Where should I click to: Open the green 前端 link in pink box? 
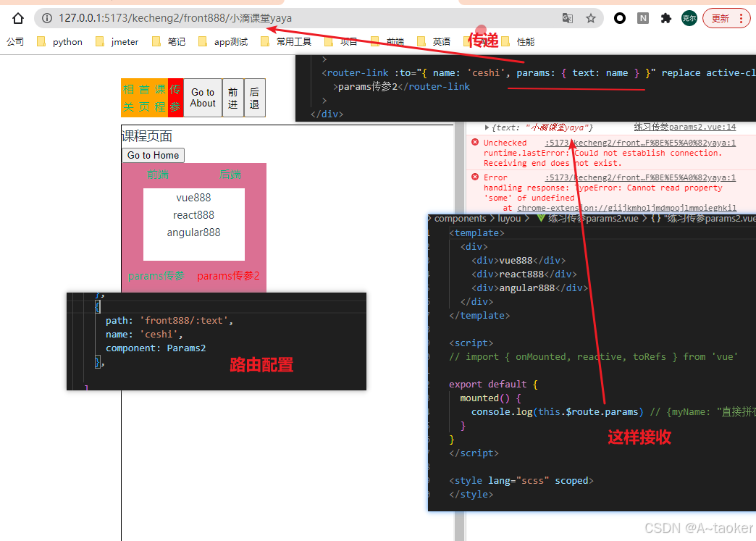158,175
